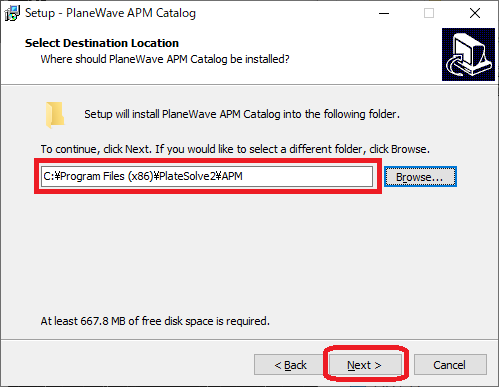
Task: Open the Browse folder dialog
Action: point(420,177)
